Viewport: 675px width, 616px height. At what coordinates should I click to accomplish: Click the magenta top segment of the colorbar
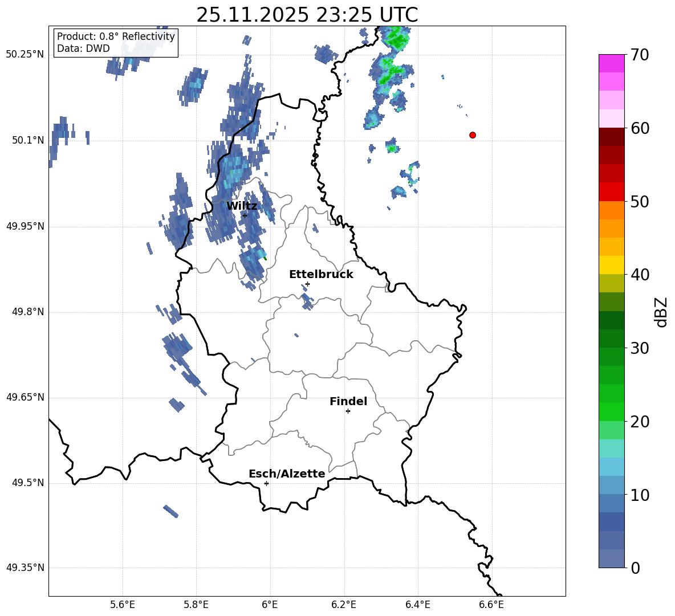click(612, 63)
